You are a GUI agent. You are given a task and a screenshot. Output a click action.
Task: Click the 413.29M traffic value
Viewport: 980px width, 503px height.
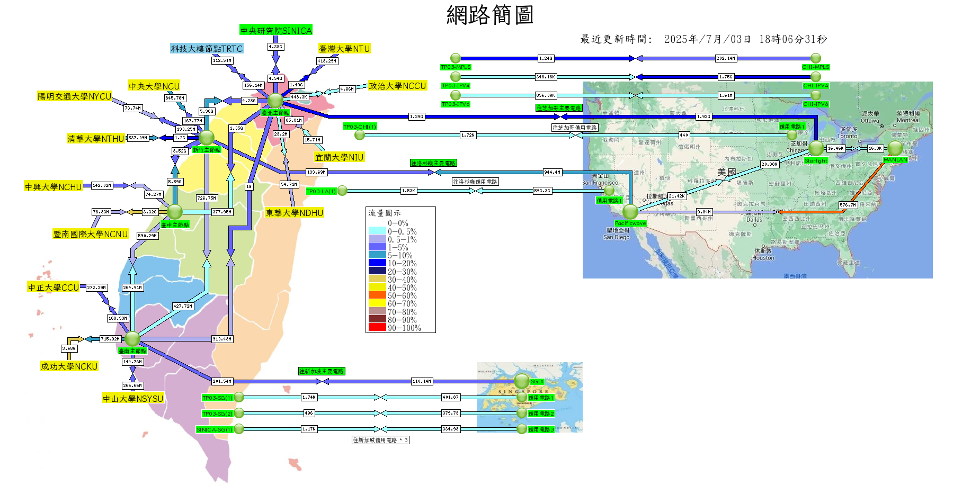[327, 61]
